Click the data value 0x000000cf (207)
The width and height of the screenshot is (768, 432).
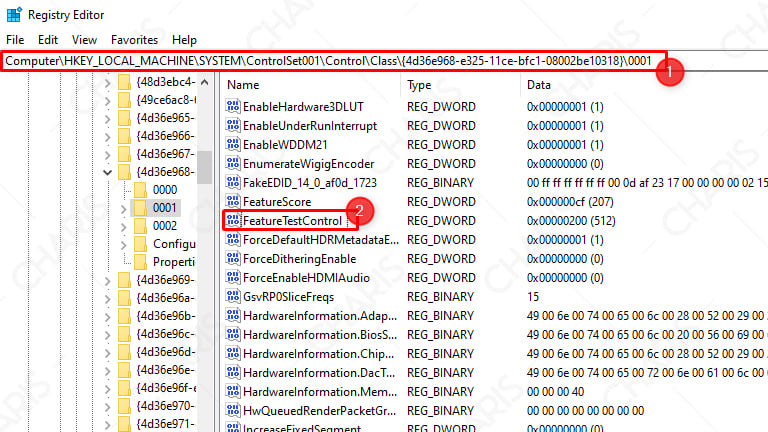click(x=570, y=202)
